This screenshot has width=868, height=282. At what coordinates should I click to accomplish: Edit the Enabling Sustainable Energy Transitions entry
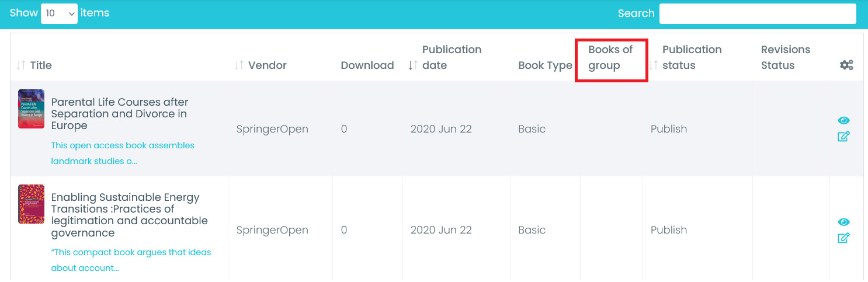[843, 238]
